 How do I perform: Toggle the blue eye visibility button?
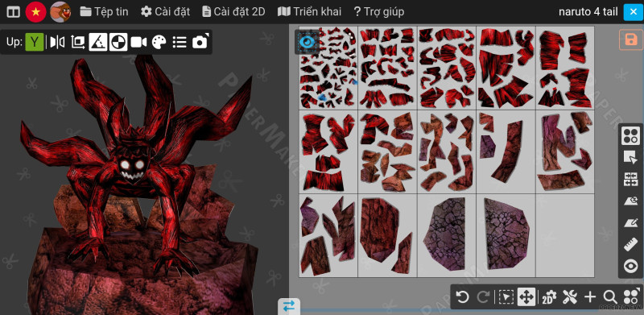(308, 42)
